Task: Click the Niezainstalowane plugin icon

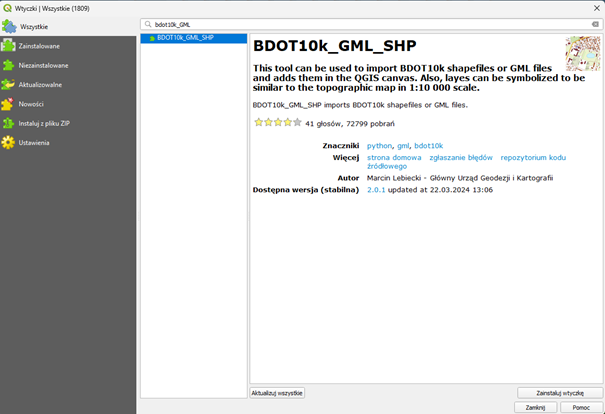Action: coord(9,65)
